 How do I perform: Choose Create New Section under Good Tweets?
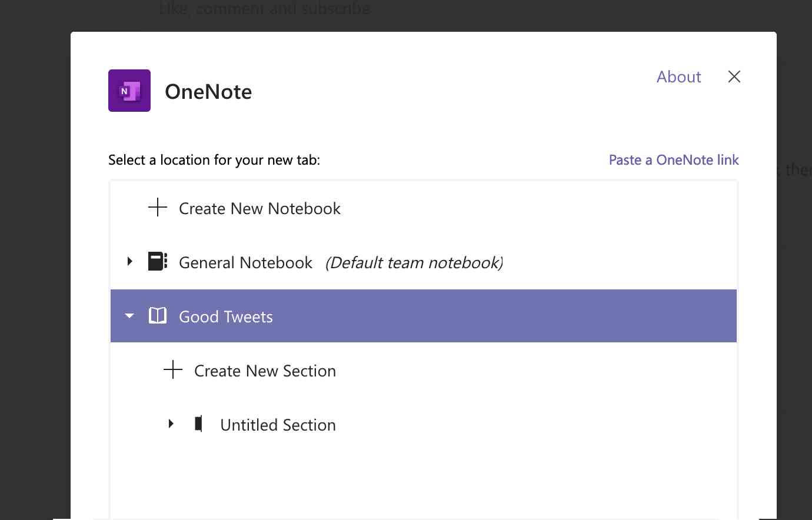(x=265, y=370)
